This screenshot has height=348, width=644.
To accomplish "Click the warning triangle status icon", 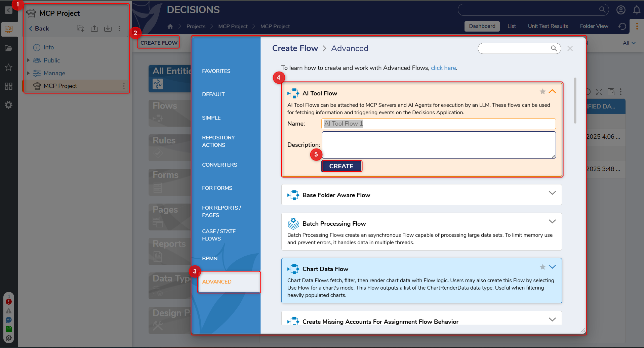I will point(9,311).
